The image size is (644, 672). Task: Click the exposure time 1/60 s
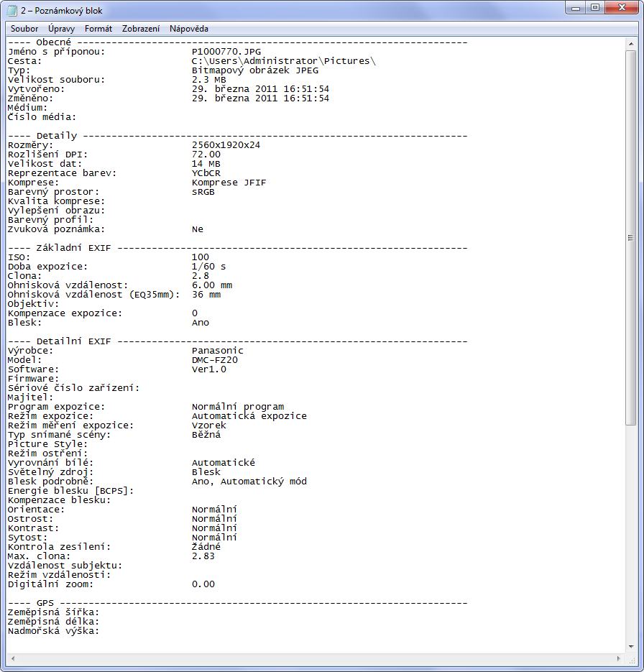pyautogui.click(x=208, y=267)
